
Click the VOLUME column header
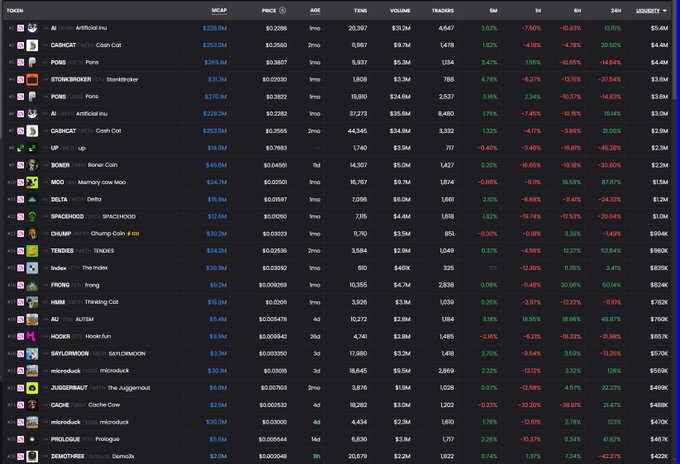pyautogui.click(x=400, y=10)
